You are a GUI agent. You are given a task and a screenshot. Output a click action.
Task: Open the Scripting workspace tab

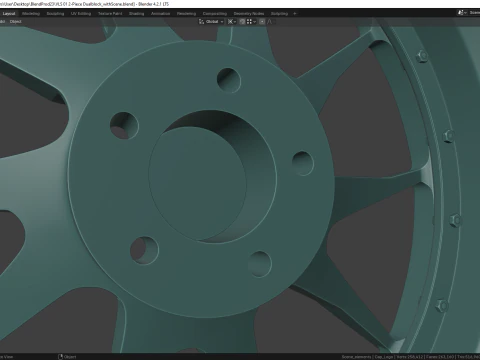(279, 14)
